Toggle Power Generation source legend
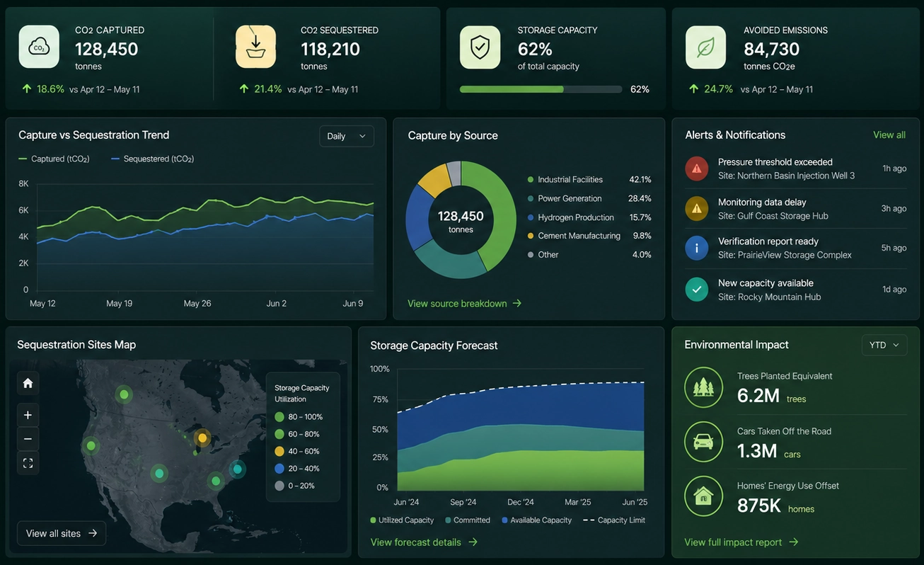Image resolution: width=924 pixels, height=565 pixels. point(589,199)
